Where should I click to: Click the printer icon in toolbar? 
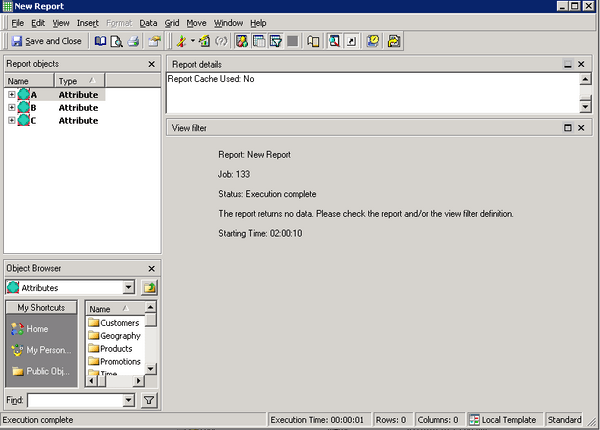click(133, 41)
